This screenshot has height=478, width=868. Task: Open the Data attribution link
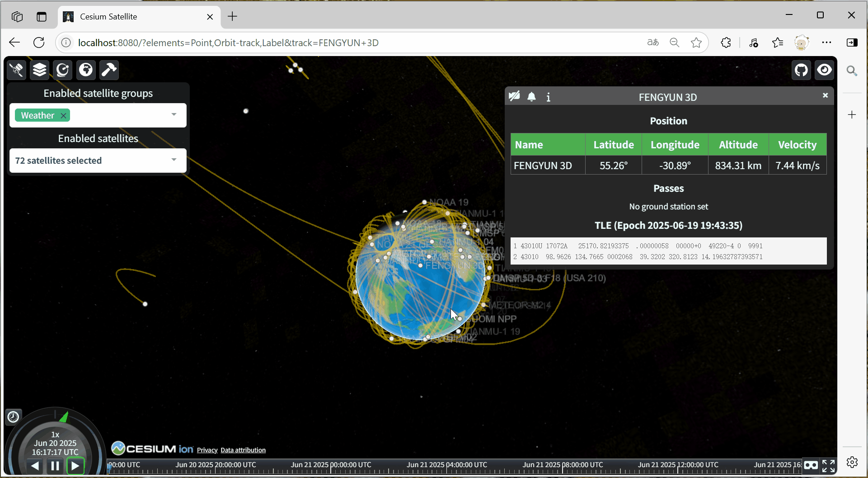[x=243, y=450]
